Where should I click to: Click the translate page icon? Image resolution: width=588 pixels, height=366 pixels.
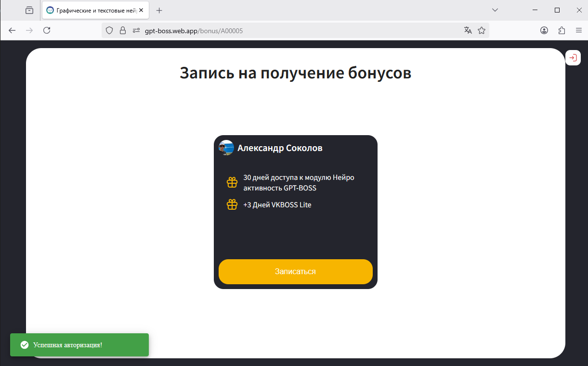tap(468, 30)
